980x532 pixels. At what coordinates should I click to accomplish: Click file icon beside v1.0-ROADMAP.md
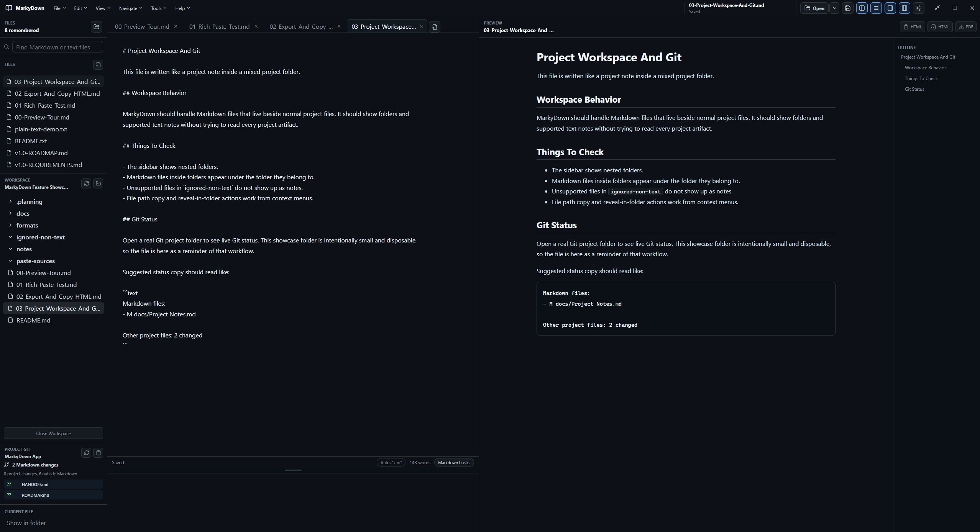(x=9, y=153)
